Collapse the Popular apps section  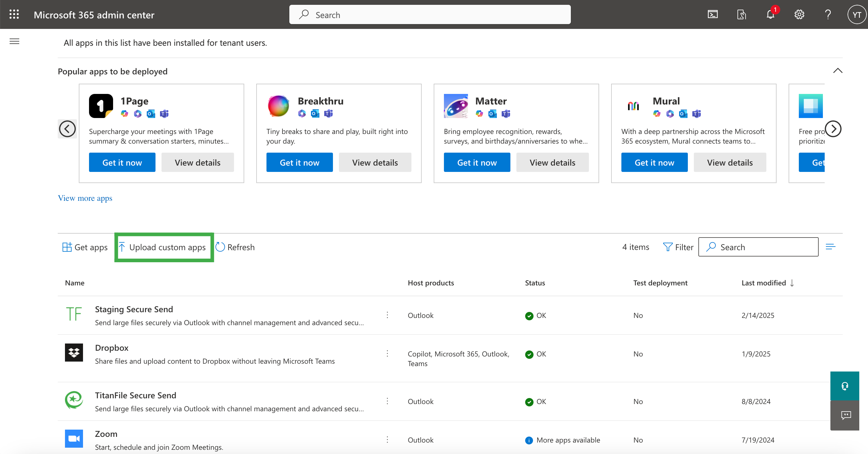coord(838,71)
